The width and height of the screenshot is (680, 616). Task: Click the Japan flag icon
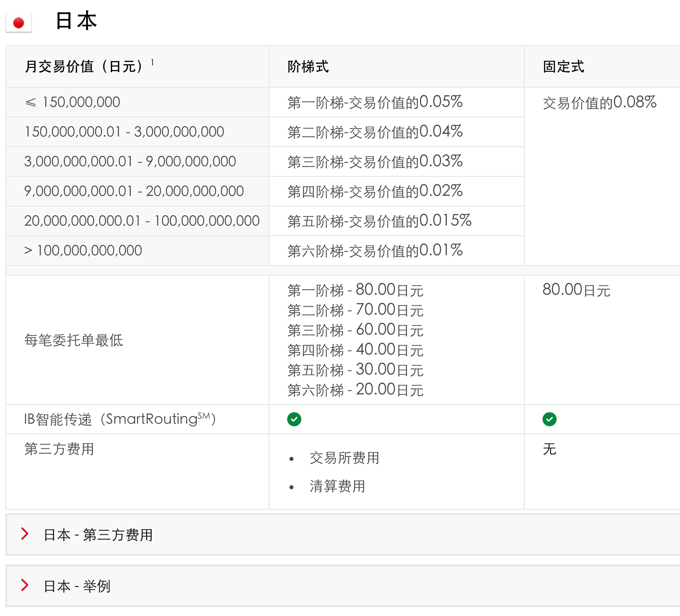[19, 23]
